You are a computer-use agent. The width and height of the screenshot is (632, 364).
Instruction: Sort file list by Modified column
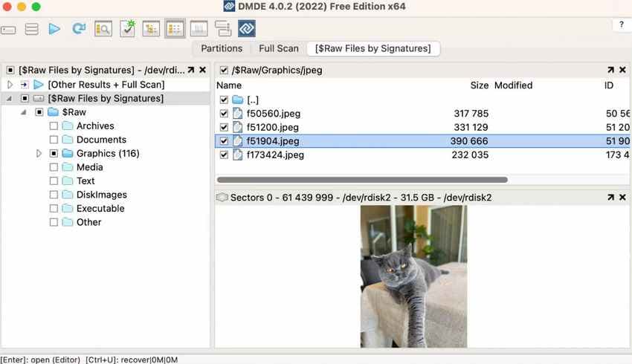coord(513,85)
